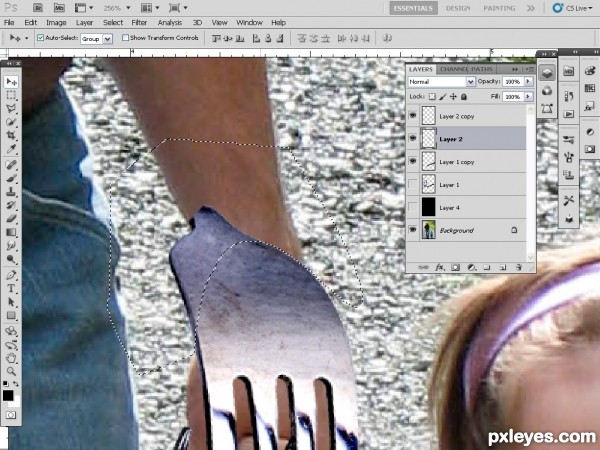Screen dimensions: 600x450
Task: Add a layer style with fx button
Action: click(x=440, y=267)
